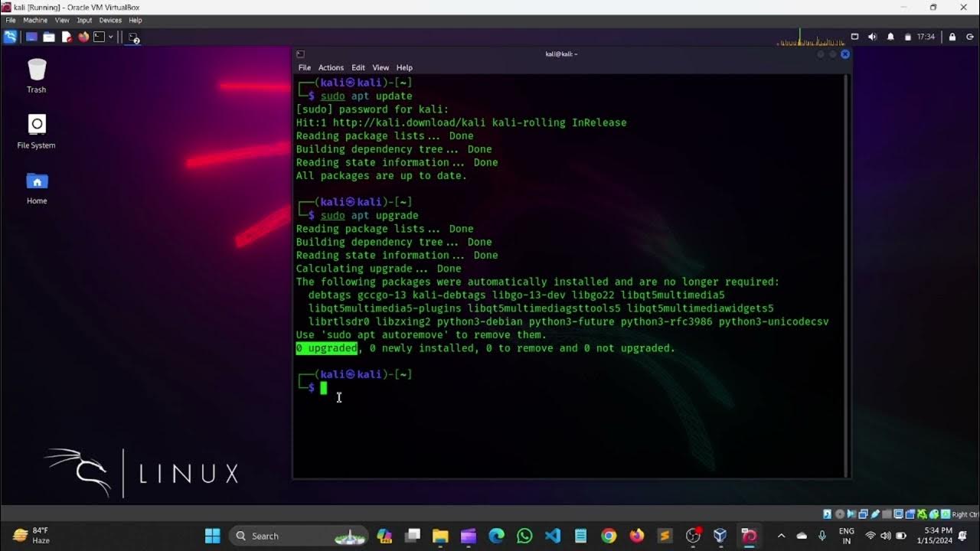Open VirtualBox Devices menu
The height and width of the screenshot is (551, 980).
(x=110, y=21)
